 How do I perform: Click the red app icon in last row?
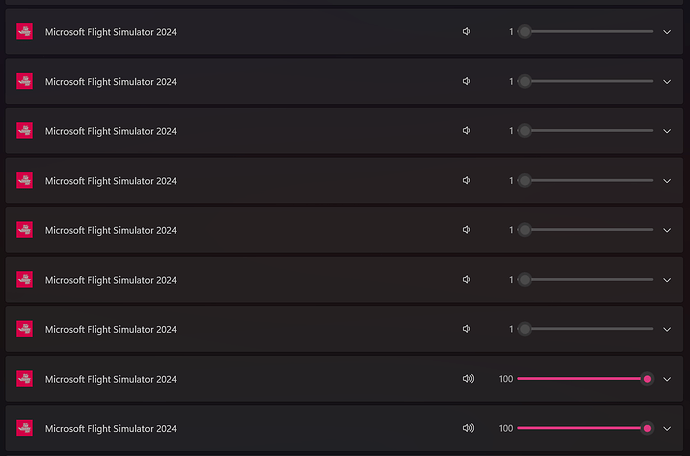click(24, 428)
